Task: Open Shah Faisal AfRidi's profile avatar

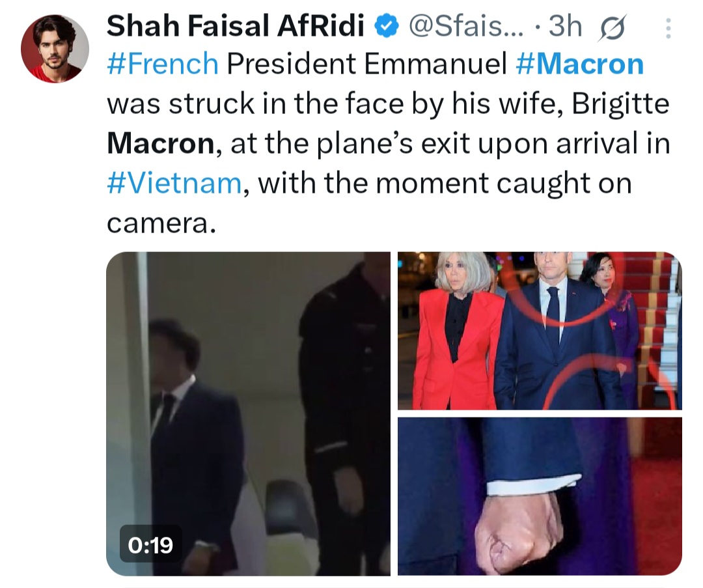Action: click(55, 49)
